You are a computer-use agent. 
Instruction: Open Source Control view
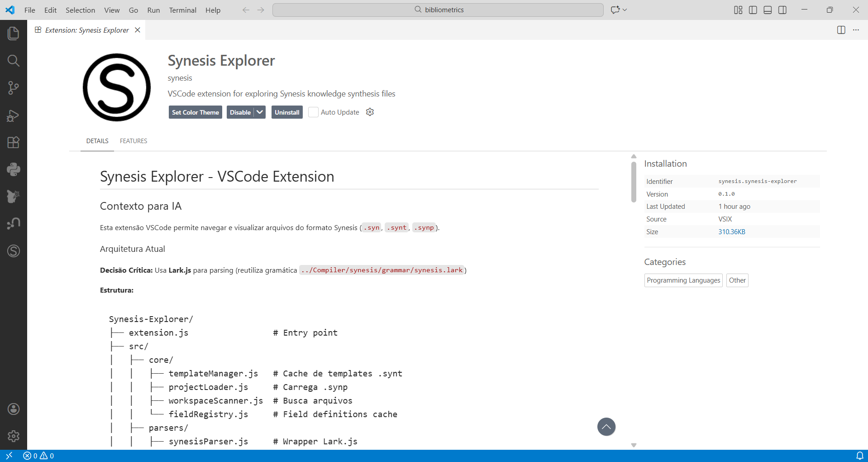click(x=13, y=88)
